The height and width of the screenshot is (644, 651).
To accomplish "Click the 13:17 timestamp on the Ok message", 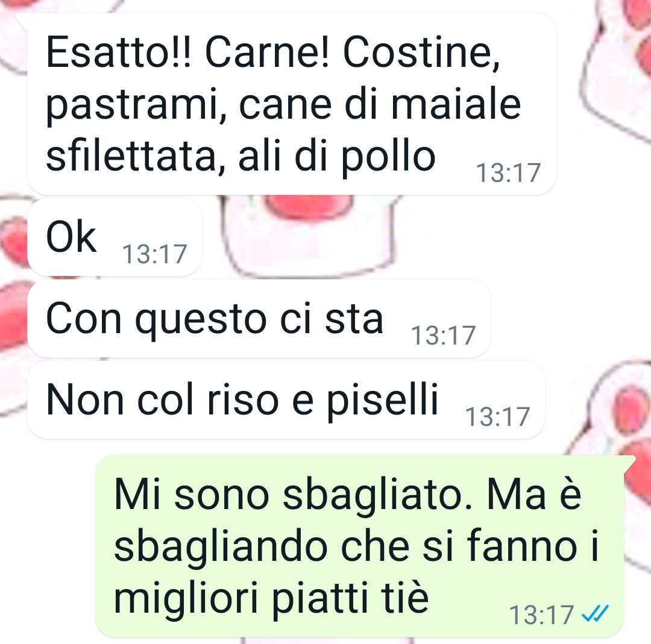I will point(155,254).
